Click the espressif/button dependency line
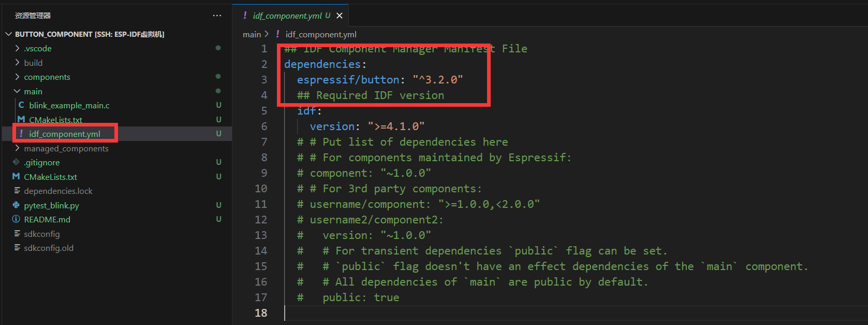 (x=379, y=80)
